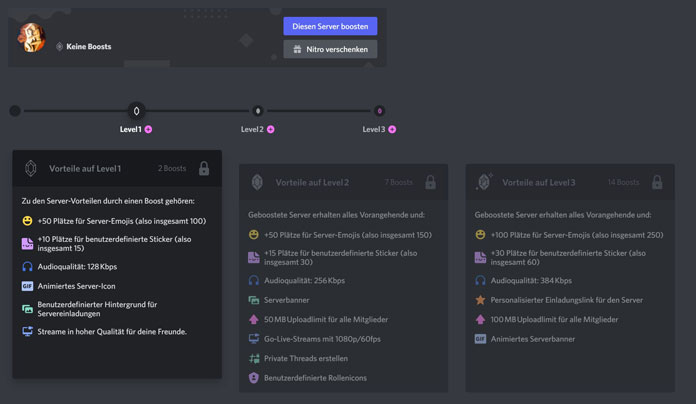This screenshot has width=696, height=404.
Task: Click monitor icon for Streame in hoher Qualität
Action: (28, 331)
